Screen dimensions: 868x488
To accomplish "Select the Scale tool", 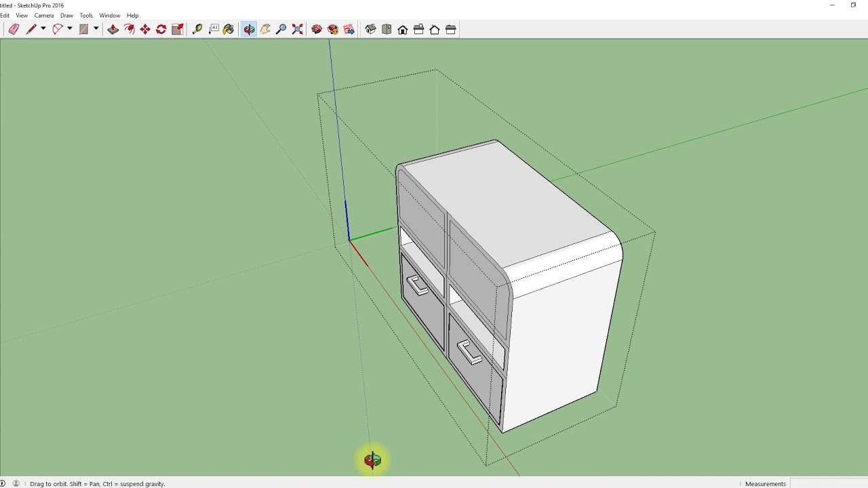I will coord(178,29).
